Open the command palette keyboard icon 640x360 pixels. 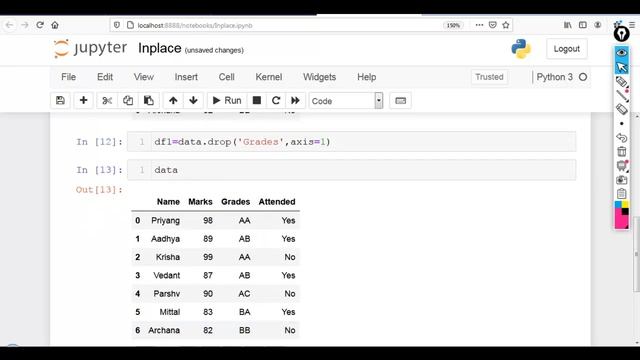point(400,100)
